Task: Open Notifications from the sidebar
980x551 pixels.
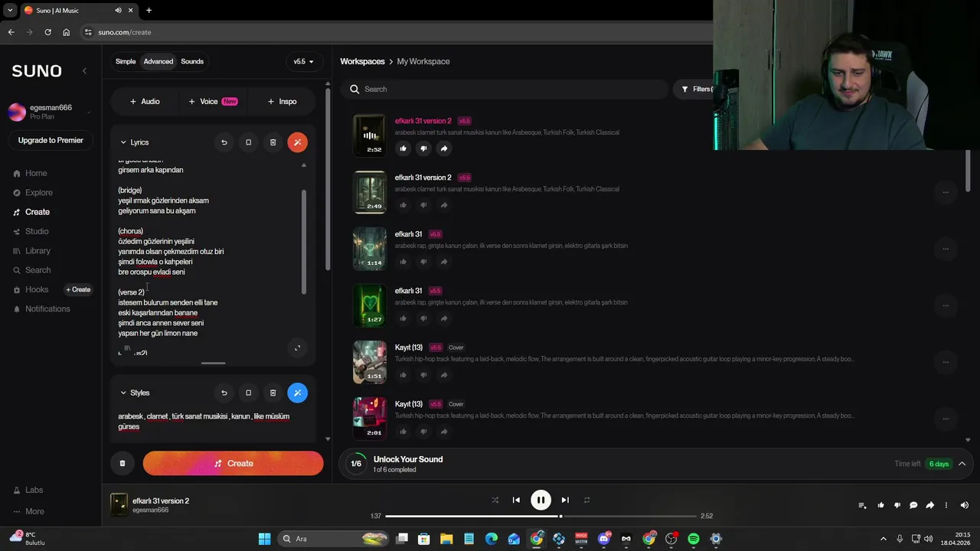Action: click(x=42, y=309)
